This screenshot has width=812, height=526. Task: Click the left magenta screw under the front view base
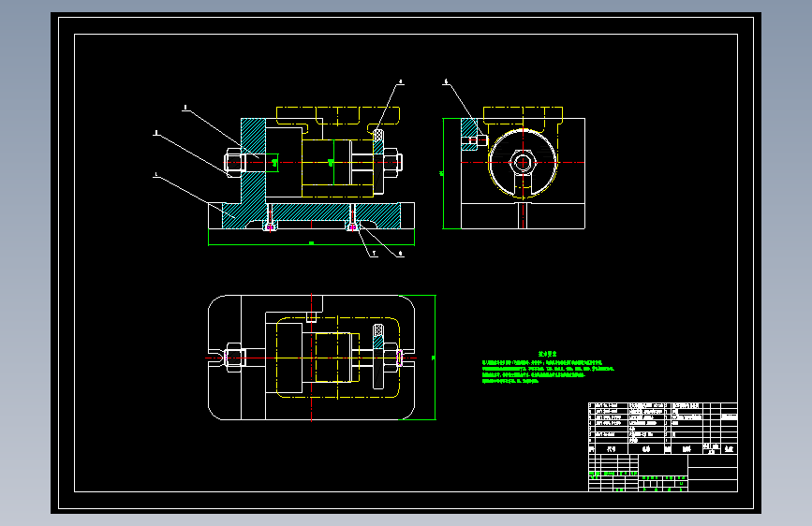[x=270, y=226]
